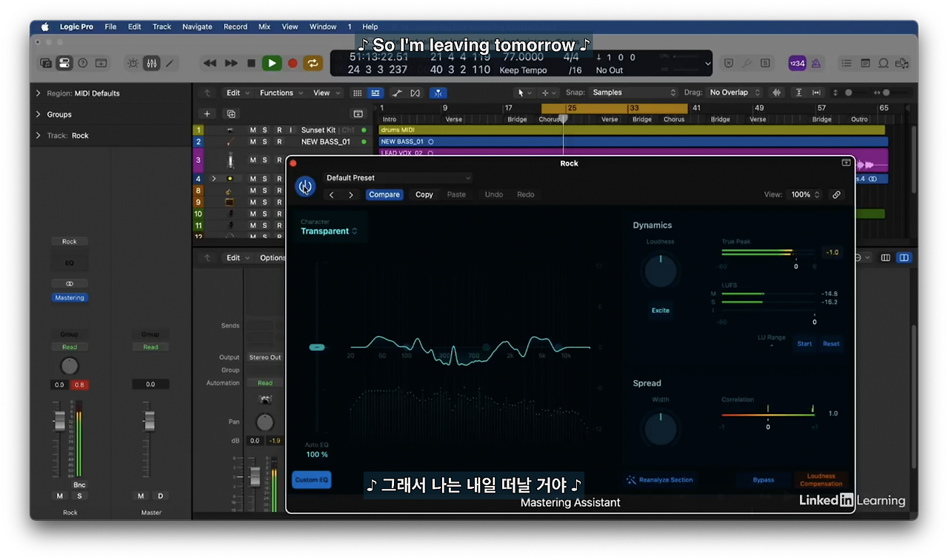Image resolution: width=948 pixels, height=560 pixels.
Task: Click the Fast Forward transport button
Action: (231, 63)
